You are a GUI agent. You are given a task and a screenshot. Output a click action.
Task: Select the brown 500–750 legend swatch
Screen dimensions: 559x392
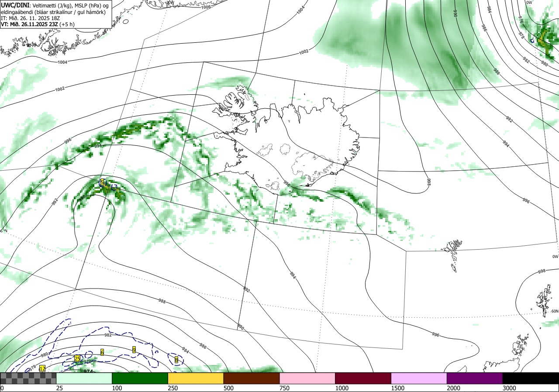coord(252,378)
